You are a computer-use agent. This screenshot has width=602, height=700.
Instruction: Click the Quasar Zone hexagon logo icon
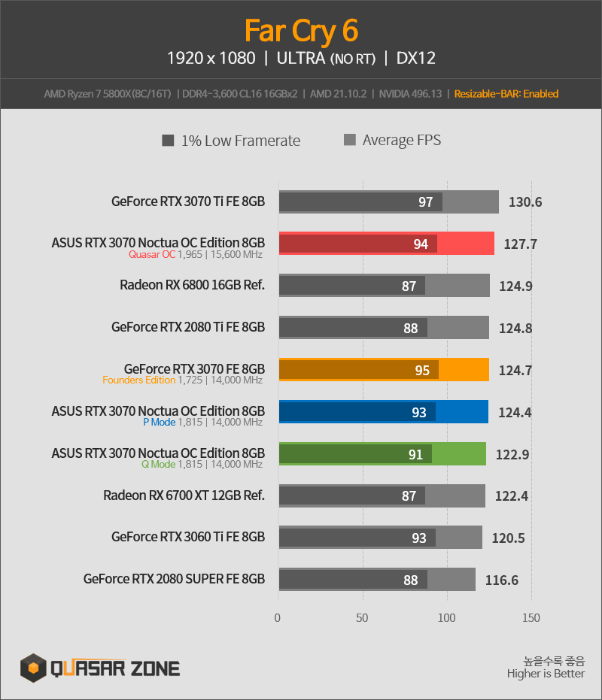pyautogui.click(x=33, y=668)
